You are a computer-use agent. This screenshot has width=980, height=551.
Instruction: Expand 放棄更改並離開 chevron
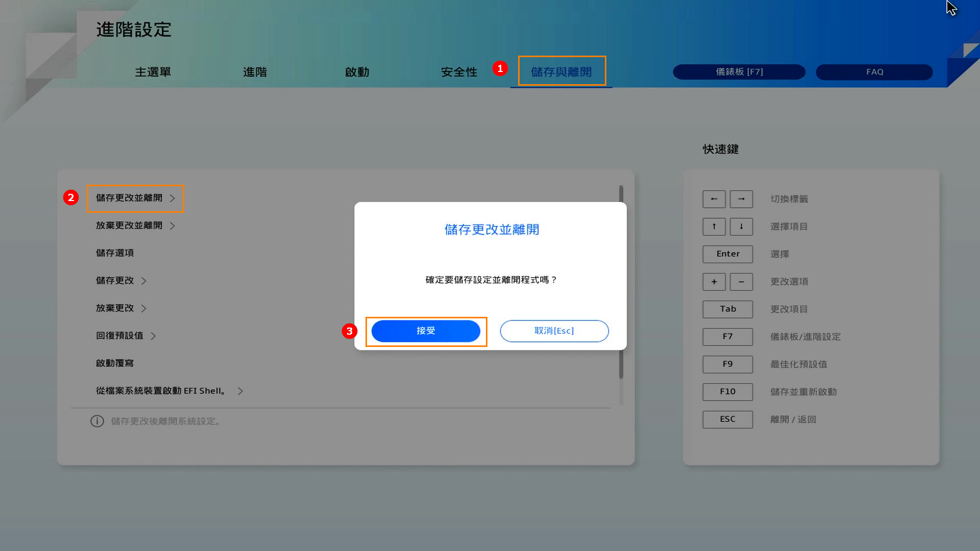pyautogui.click(x=173, y=226)
